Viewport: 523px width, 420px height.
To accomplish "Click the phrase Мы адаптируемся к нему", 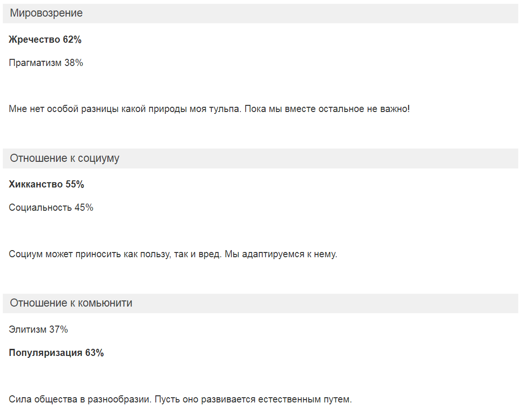I will pos(281,254).
